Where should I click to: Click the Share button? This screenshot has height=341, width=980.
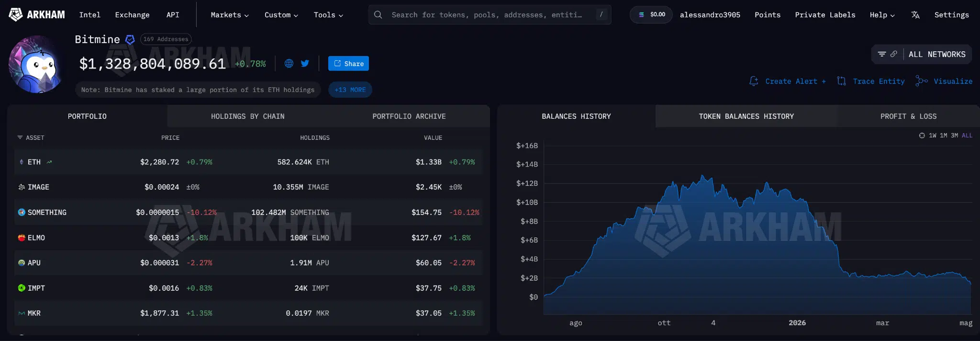(348, 63)
